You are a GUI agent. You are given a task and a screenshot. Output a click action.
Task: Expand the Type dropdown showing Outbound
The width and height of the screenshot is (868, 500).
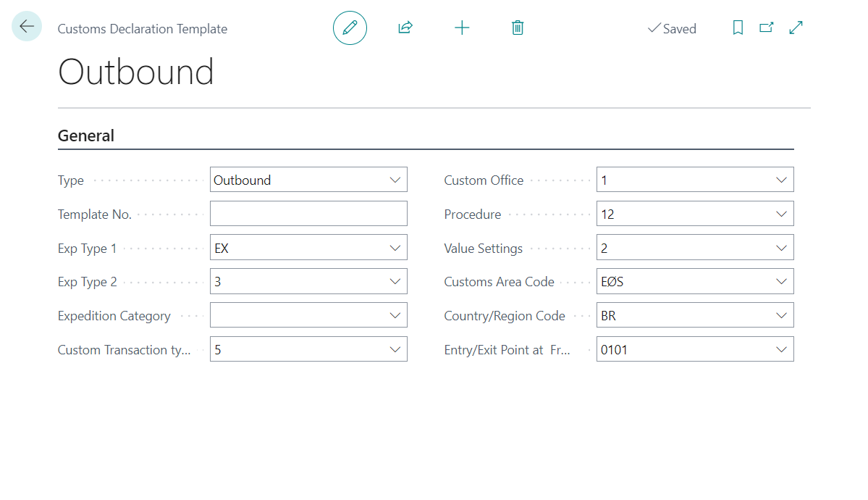[395, 180]
